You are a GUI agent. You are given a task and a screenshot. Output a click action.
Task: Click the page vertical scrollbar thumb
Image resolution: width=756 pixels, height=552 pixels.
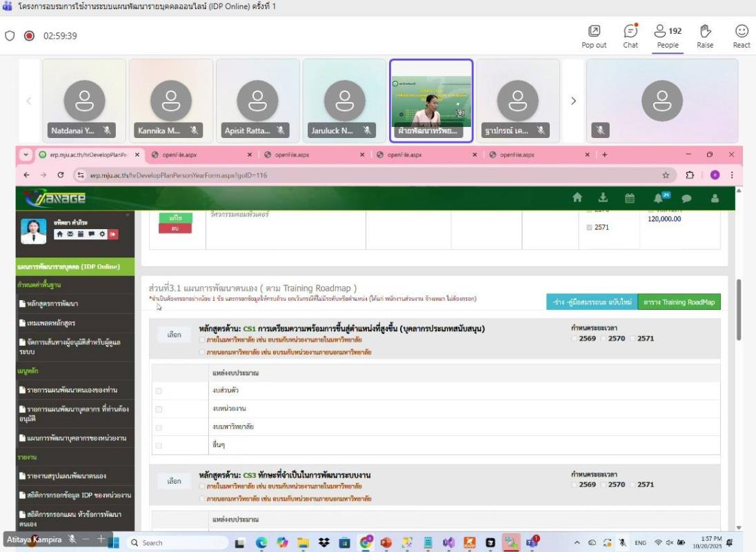point(739,309)
